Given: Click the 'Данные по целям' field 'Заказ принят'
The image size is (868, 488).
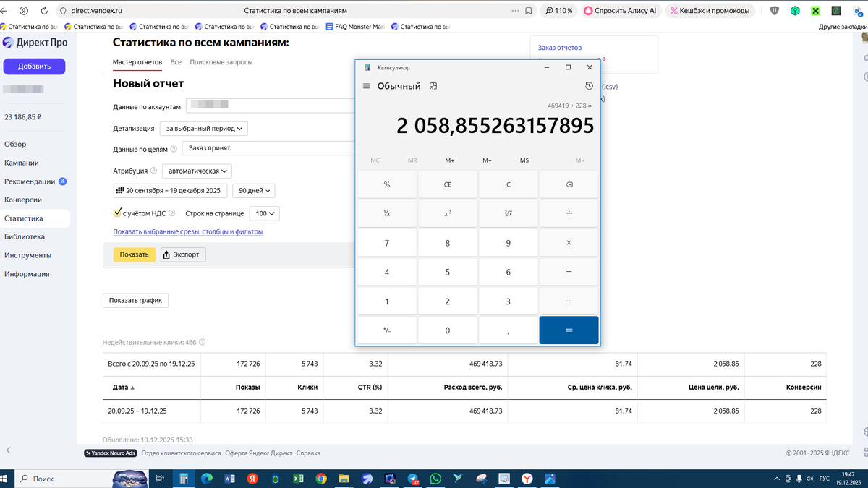Looking at the screenshot, I should pos(268,149).
